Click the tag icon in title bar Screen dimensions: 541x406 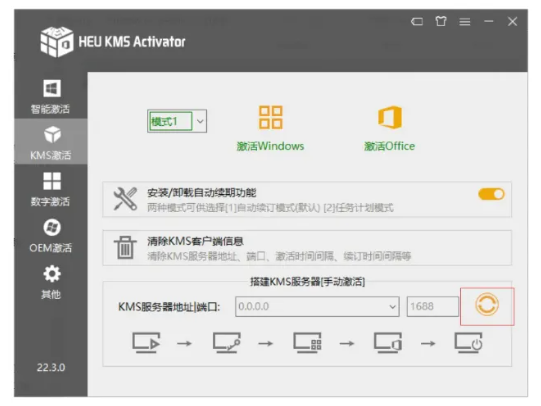click(417, 22)
